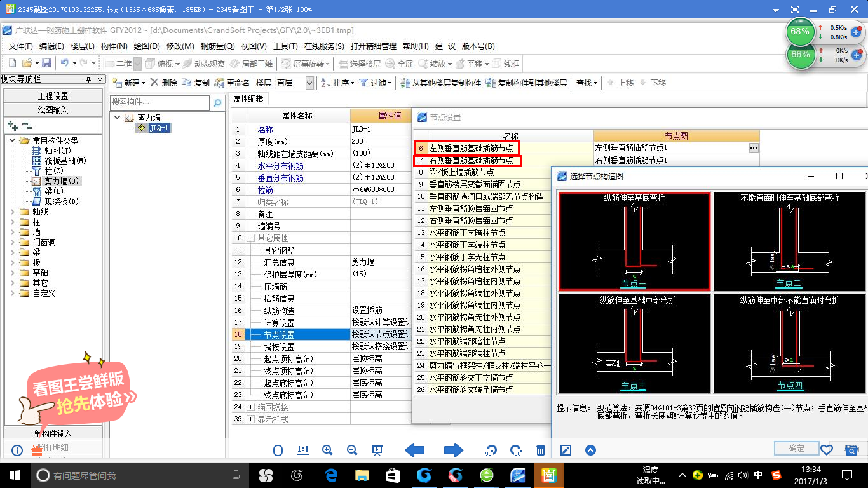
Task: Open the 构件(N) menu
Action: pos(114,46)
